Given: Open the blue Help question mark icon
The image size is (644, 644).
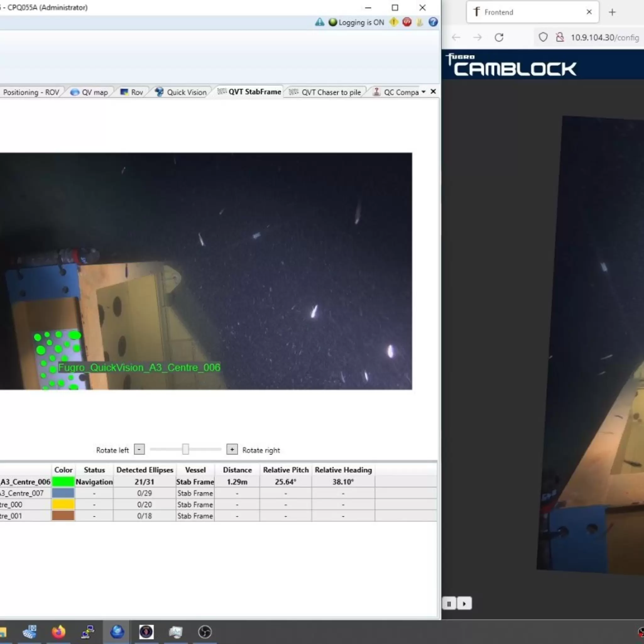Looking at the screenshot, I should [433, 22].
